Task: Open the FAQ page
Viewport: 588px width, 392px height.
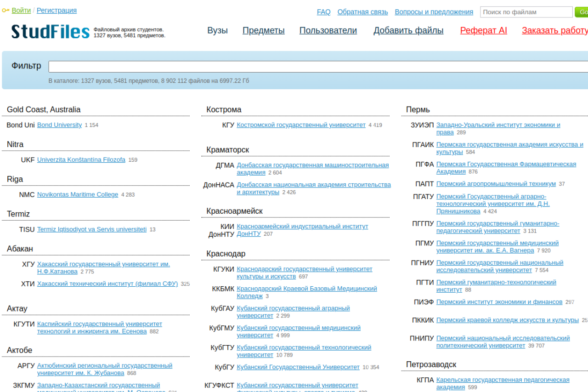Action: click(324, 12)
